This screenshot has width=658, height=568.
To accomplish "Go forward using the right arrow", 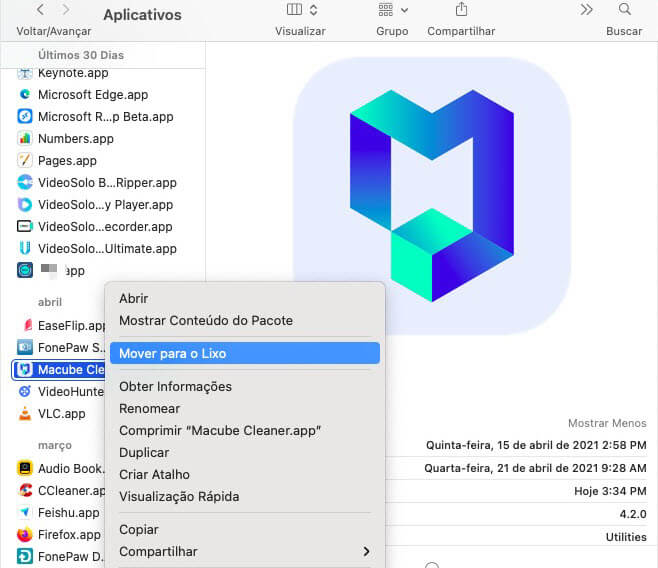I will click(x=65, y=10).
